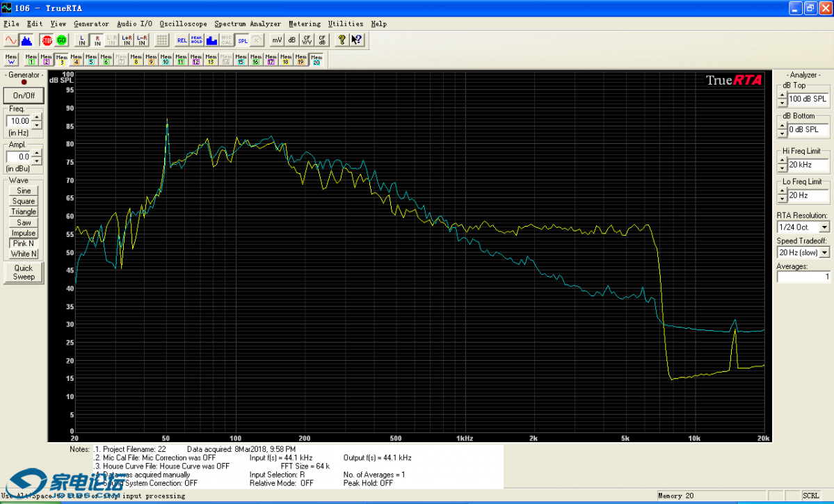Recall memory slot Mem 5
This screenshot has height=504, width=834.
point(91,60)
